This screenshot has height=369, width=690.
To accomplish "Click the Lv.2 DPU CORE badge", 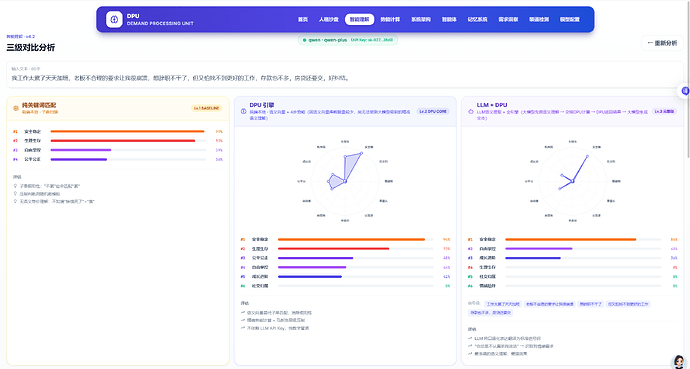I will click(x=433, y=112).
